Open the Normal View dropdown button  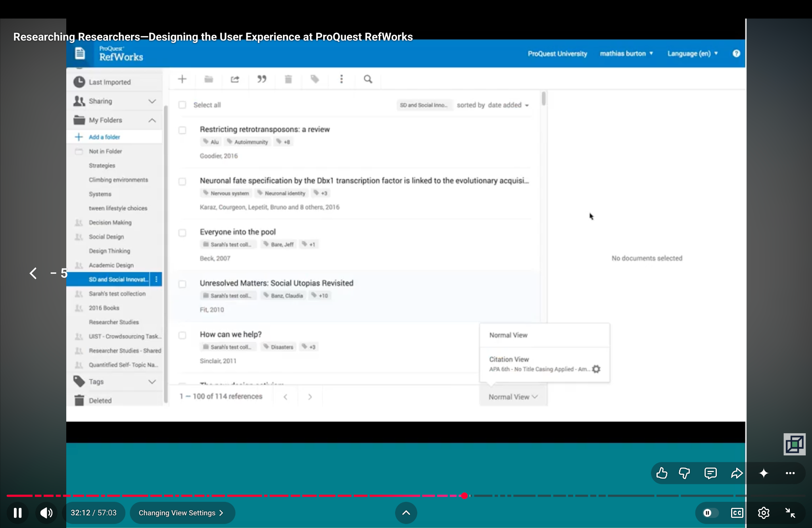click(x=513, y=397)
